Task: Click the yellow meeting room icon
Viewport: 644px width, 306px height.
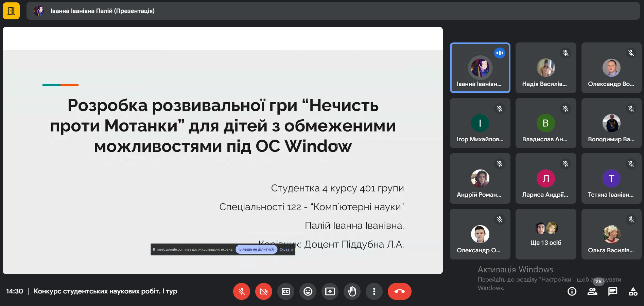Action: (x=11, y=11)
